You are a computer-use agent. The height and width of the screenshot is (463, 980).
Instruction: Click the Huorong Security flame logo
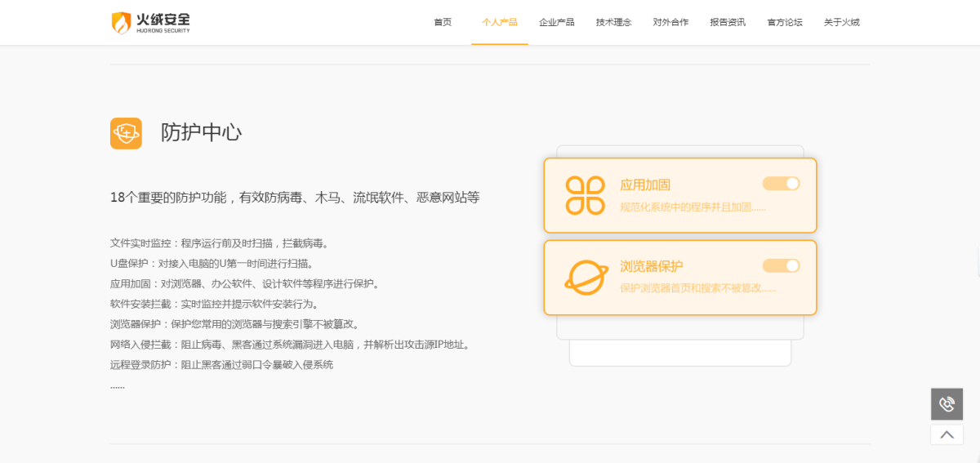pyautogui.click(x=122, y=22)
